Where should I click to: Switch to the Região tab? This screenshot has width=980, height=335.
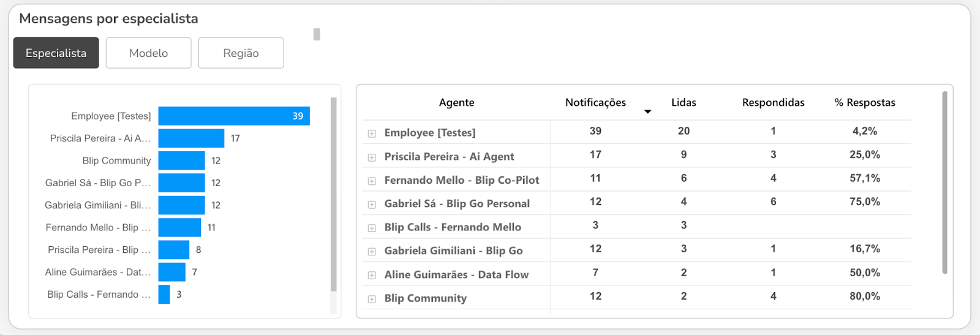click(x=241, y=53)
